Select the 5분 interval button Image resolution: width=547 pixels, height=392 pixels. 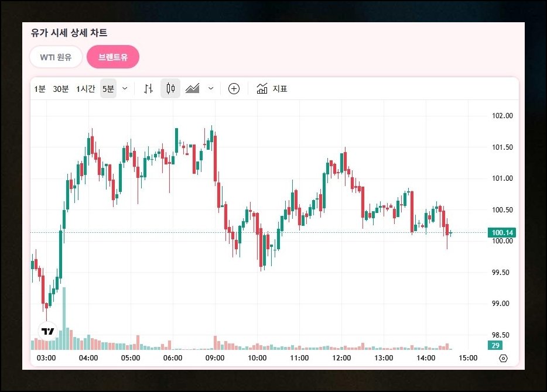click(x=108, y=89)
